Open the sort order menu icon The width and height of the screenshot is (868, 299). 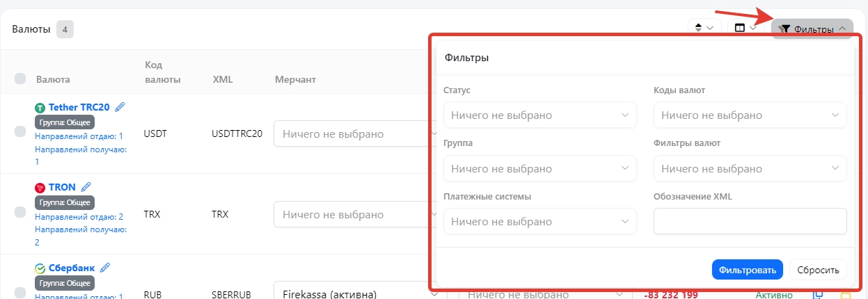[x=704, y=28]
